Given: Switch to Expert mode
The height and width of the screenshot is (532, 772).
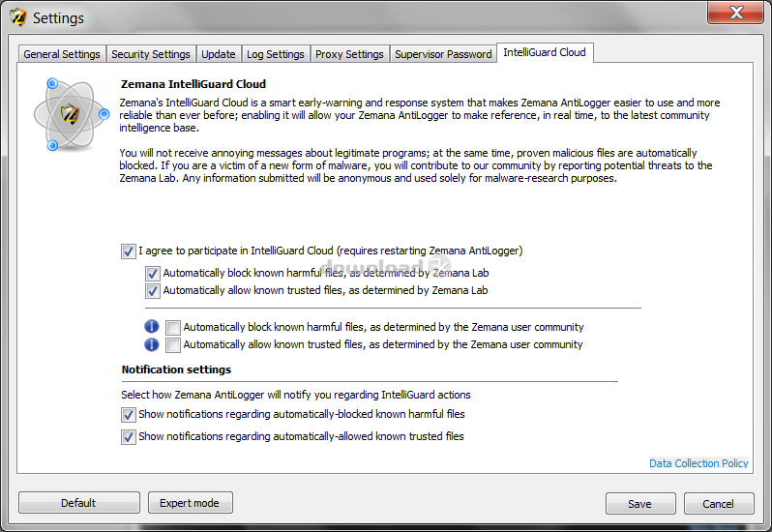Looking at the screenshot, I should 190,503.
